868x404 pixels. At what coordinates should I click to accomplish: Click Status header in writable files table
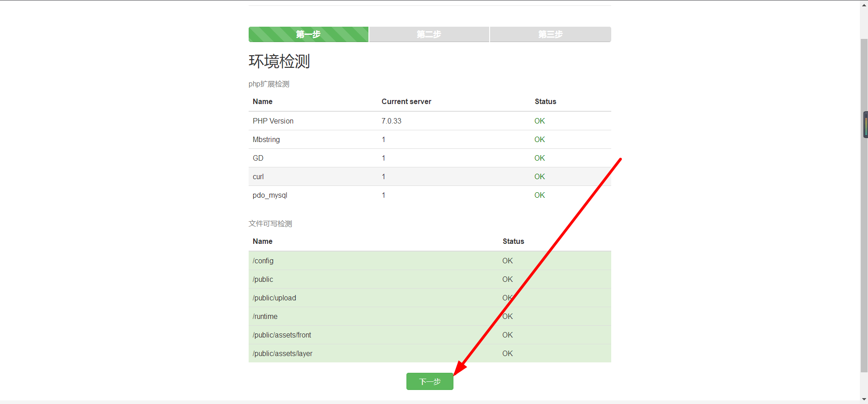click(514, 241)
